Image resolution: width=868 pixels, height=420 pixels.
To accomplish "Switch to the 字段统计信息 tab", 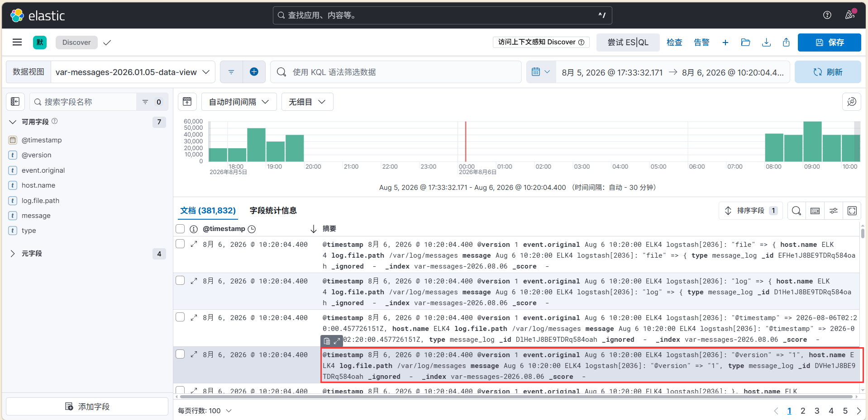I will [x=273, y=211].
